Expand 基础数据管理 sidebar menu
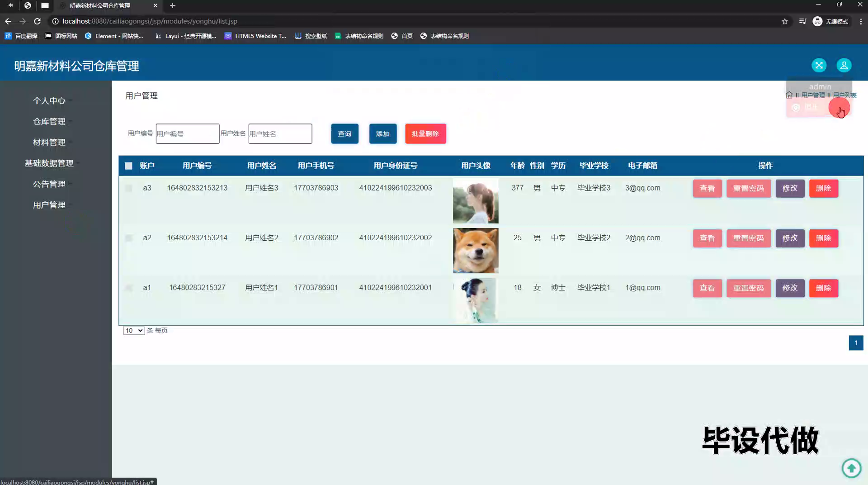The height and width of the screenshot is (485, 868). tap(49, 163)
